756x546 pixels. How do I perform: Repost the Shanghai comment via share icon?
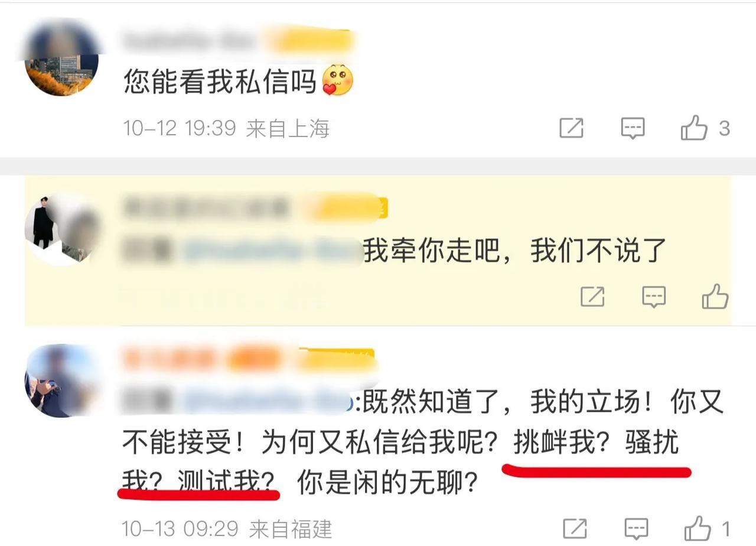pyautogui.click(x=571, y=128)
